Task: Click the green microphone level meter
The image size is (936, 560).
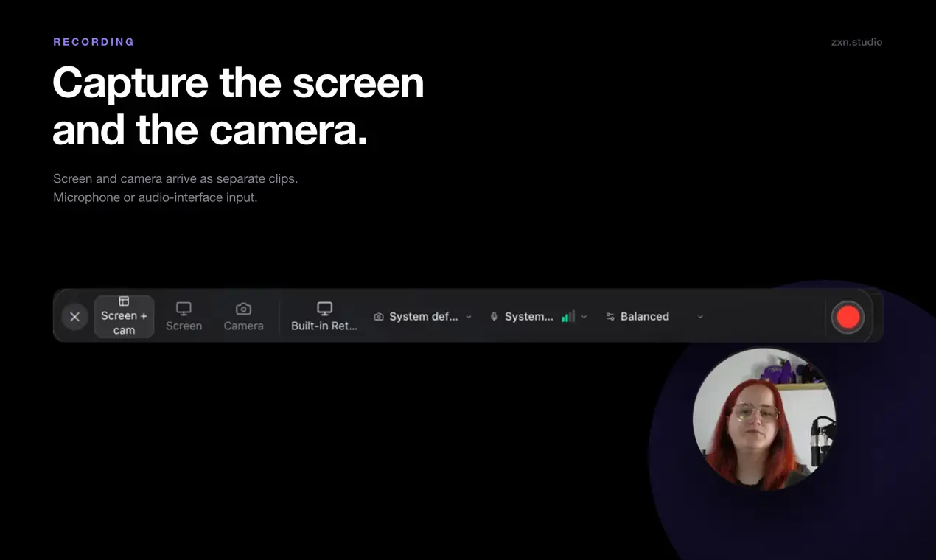Action: pos(567,317)
